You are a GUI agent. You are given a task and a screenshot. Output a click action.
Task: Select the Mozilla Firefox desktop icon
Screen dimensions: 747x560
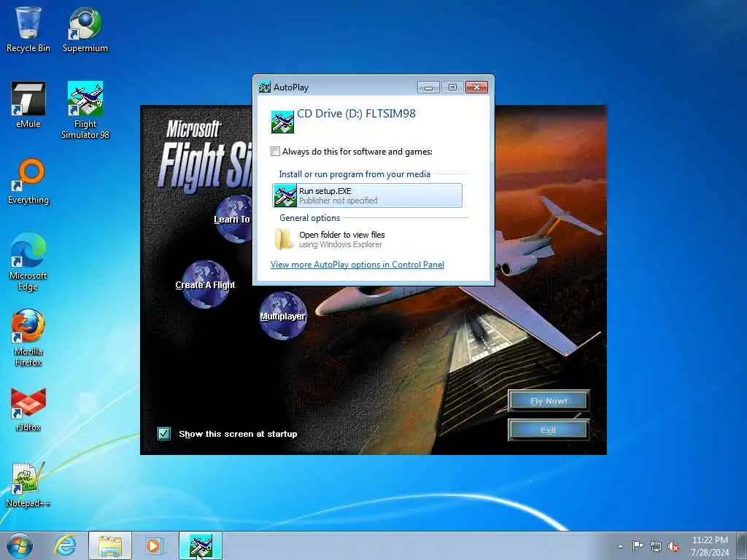click(28, 338)
